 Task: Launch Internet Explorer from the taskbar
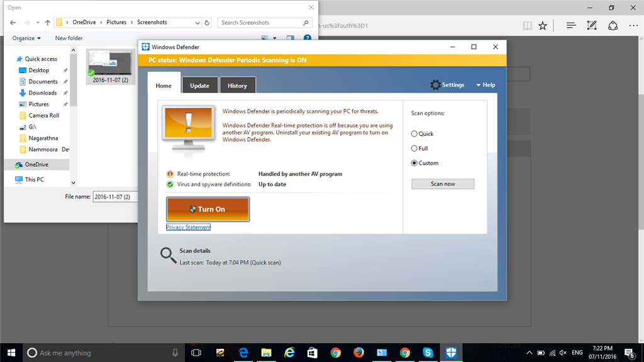point(289,353)
